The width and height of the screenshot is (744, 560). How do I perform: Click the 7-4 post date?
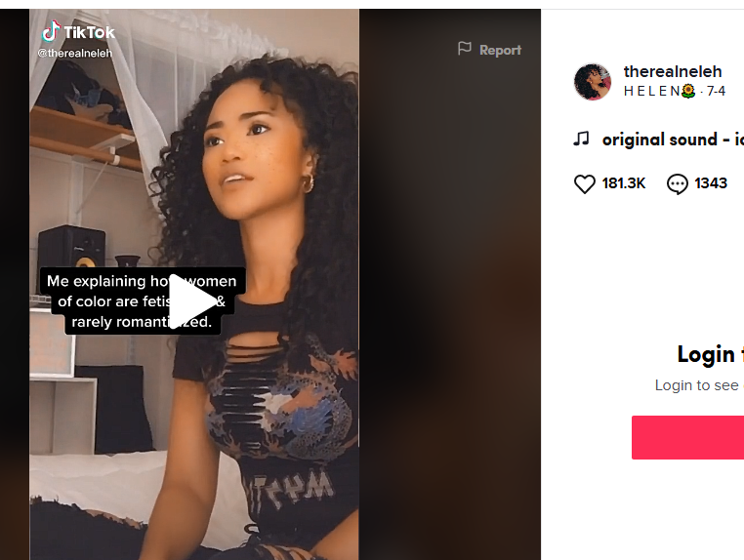[x=716, y=91]
